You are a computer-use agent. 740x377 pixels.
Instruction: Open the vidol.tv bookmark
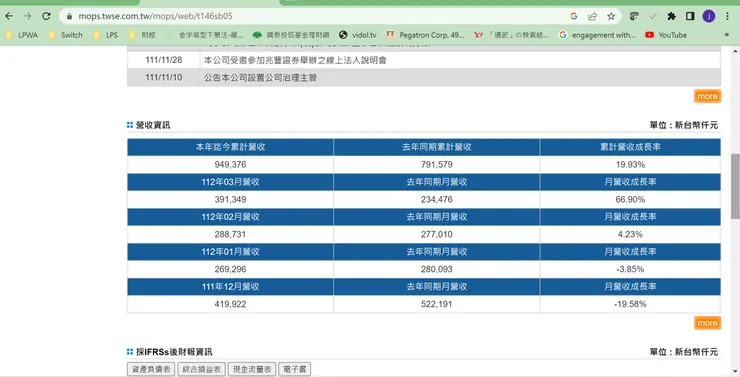[x=358, y=35]
